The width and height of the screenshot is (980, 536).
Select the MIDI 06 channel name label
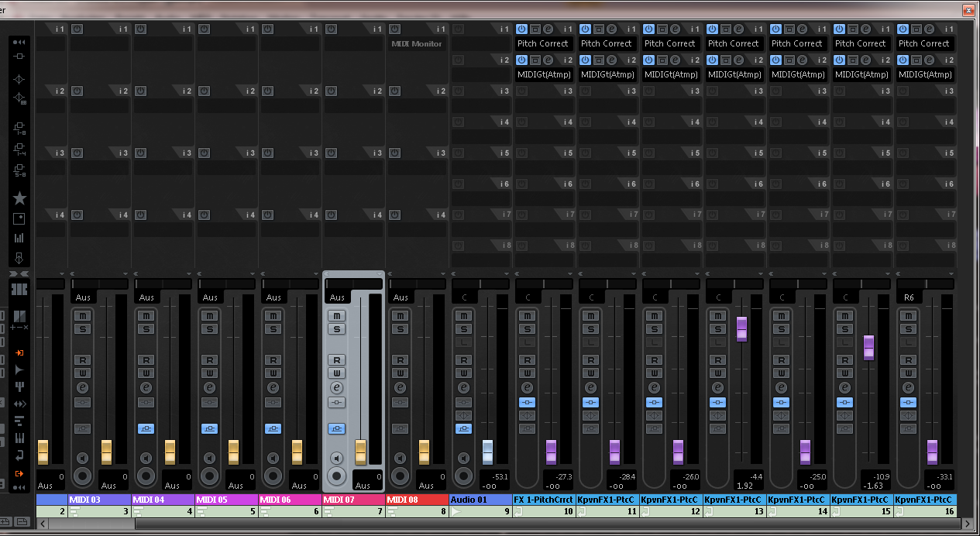(x=291, y=500)
